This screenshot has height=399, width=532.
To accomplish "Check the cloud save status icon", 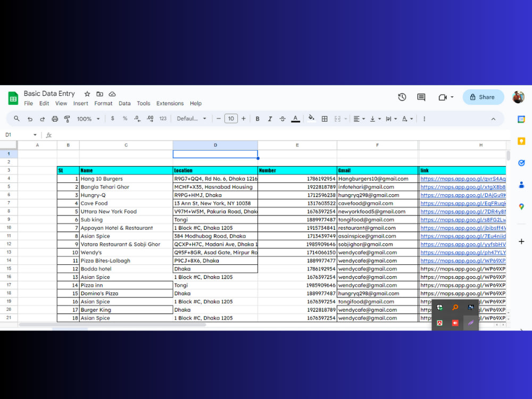I will [112, 94].
